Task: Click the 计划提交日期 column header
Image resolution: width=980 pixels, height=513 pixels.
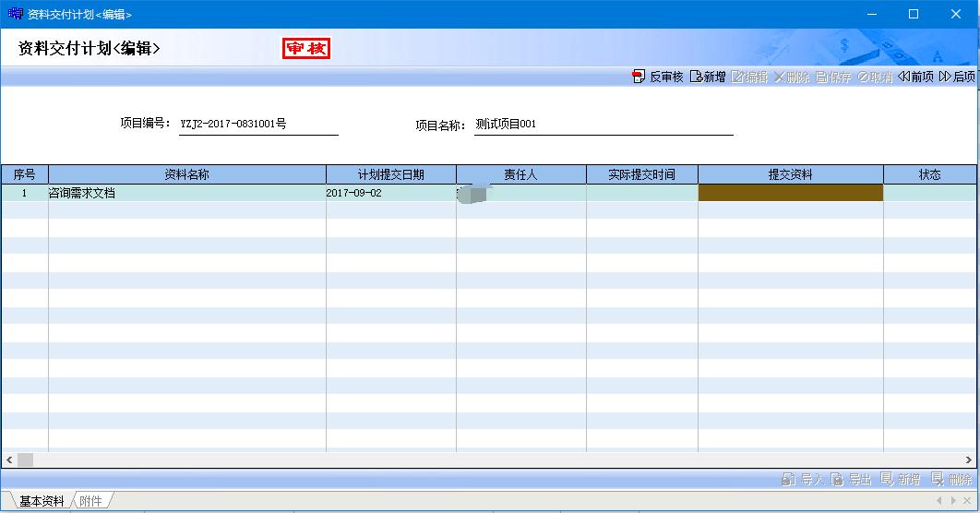Action: coord(391,174)
